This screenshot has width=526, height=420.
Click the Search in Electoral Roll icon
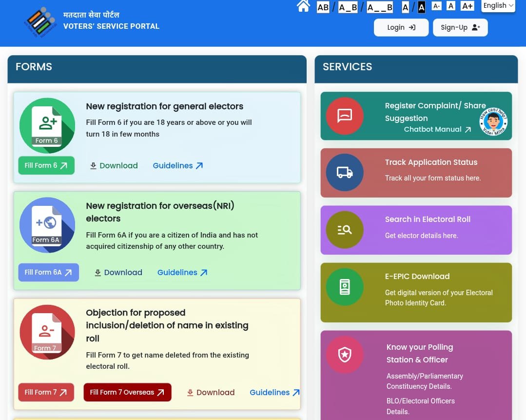(345, 230)
